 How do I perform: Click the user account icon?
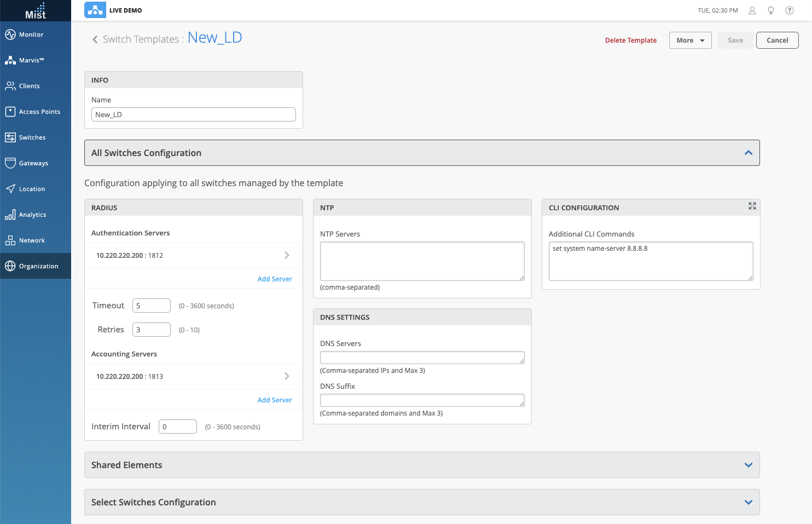tap(752, 10)
